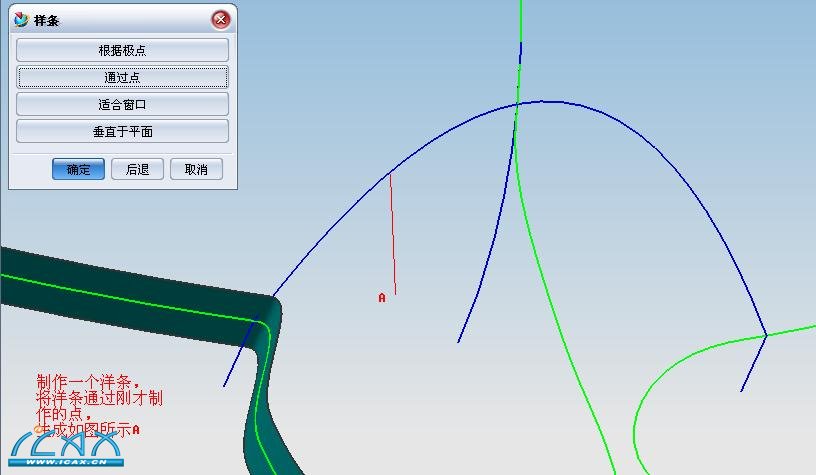Close the 样条 dialog with the red X

click(221, 20)
